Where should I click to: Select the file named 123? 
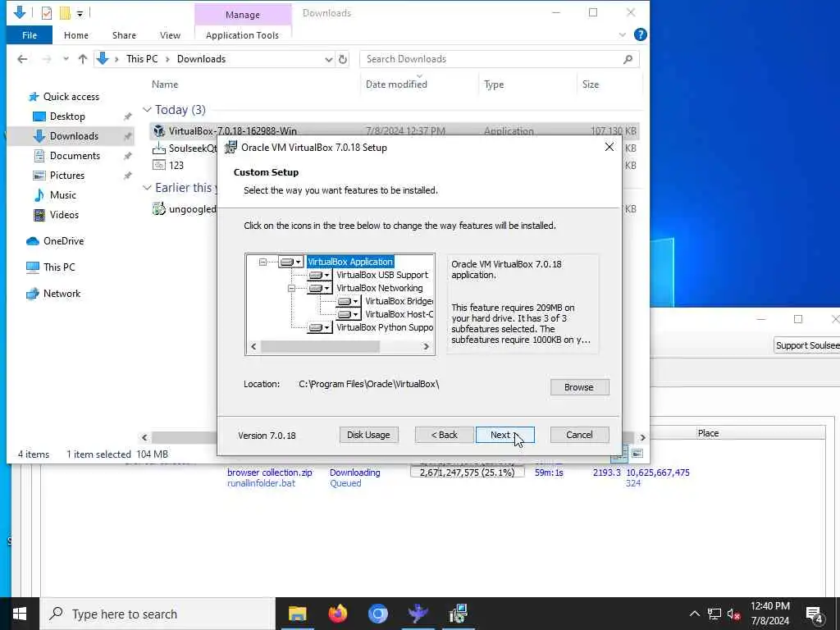click(x=176, y=165)
